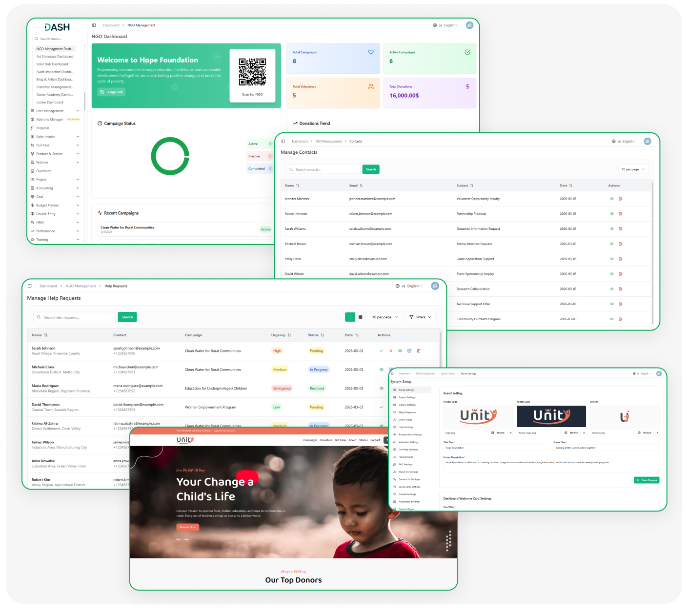Open English language dropdown in NGO Dashboard
This screenshot has height=616, width=689.
click(446, 25)
